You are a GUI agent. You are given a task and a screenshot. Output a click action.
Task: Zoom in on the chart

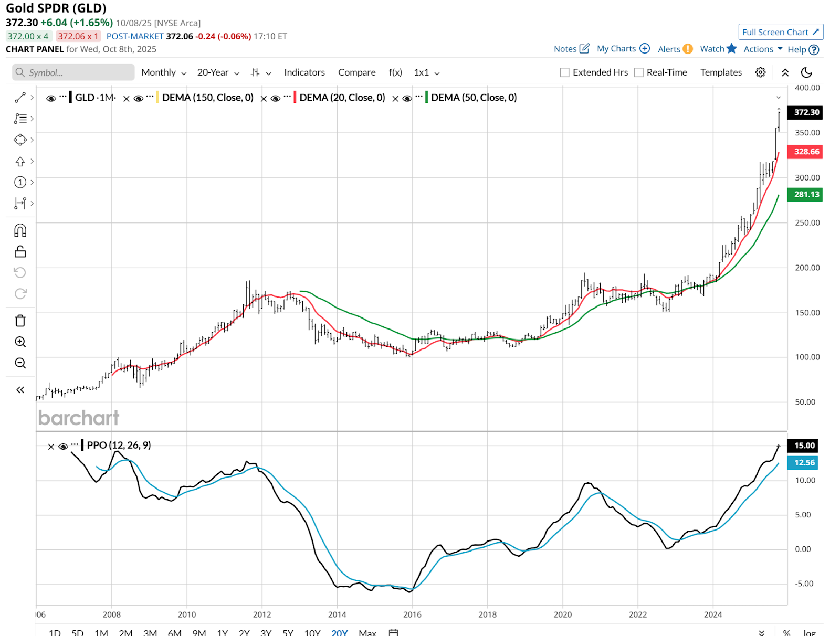[20, 342]
